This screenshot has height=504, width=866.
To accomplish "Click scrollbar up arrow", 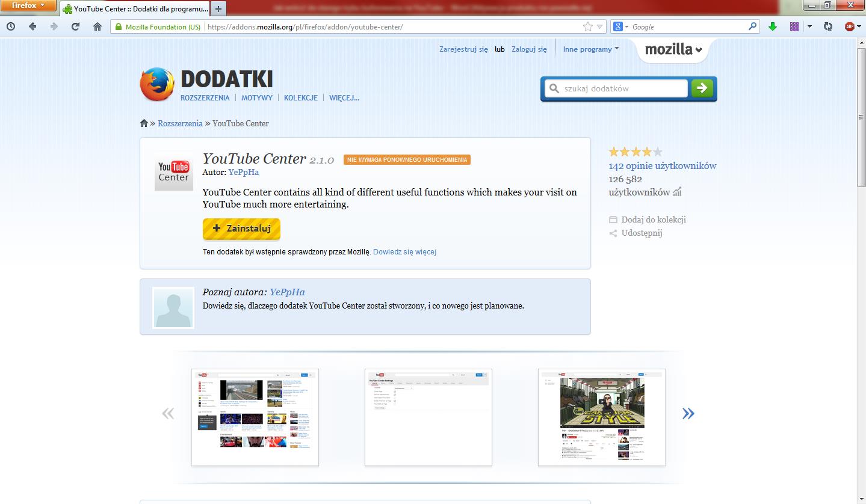I will (861, 43).
